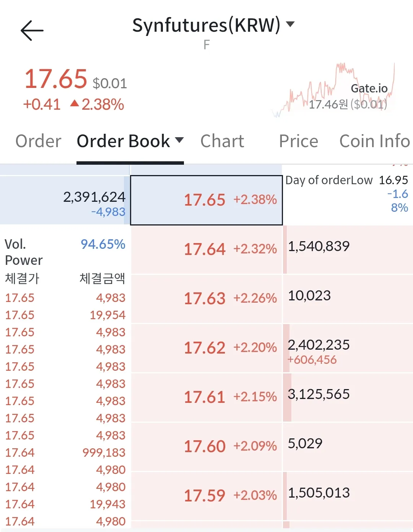Tap the current price 17.65 header
The height and width of the screenshot is (532, 413).
56,79
